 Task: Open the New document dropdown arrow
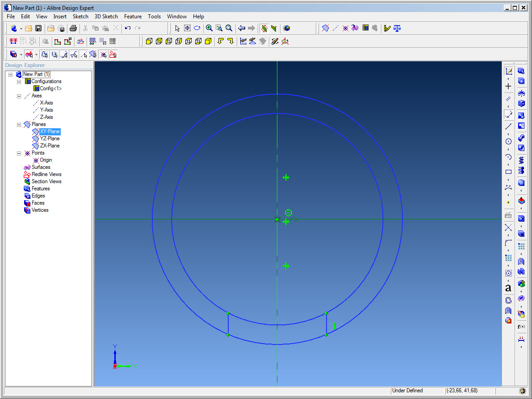[21, 29]
